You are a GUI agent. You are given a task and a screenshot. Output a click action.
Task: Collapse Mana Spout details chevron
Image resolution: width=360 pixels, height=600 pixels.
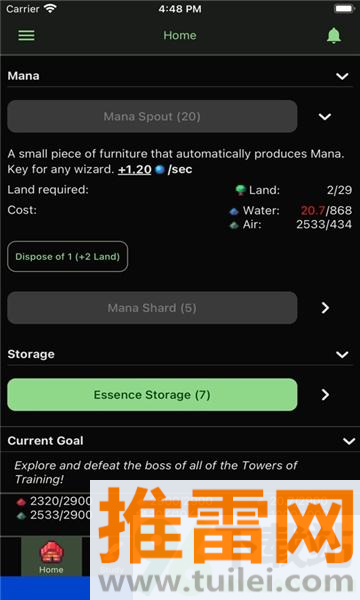[325, 117]
